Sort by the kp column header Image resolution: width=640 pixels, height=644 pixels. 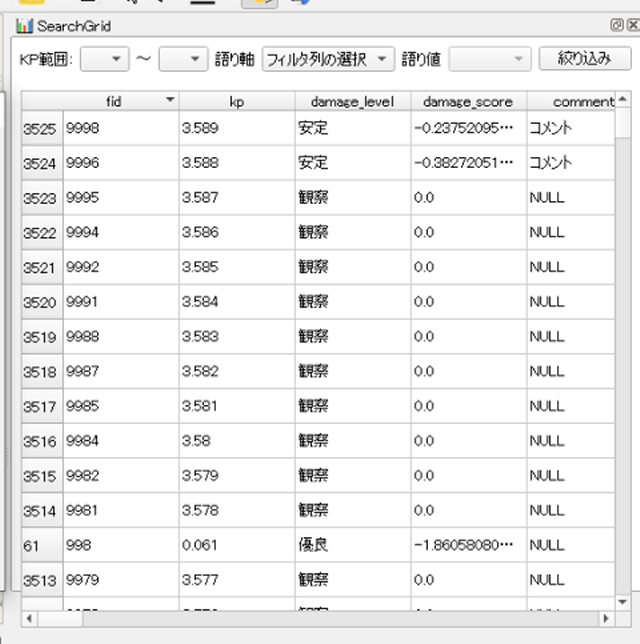pyautogui.click(x=237, y=101)
